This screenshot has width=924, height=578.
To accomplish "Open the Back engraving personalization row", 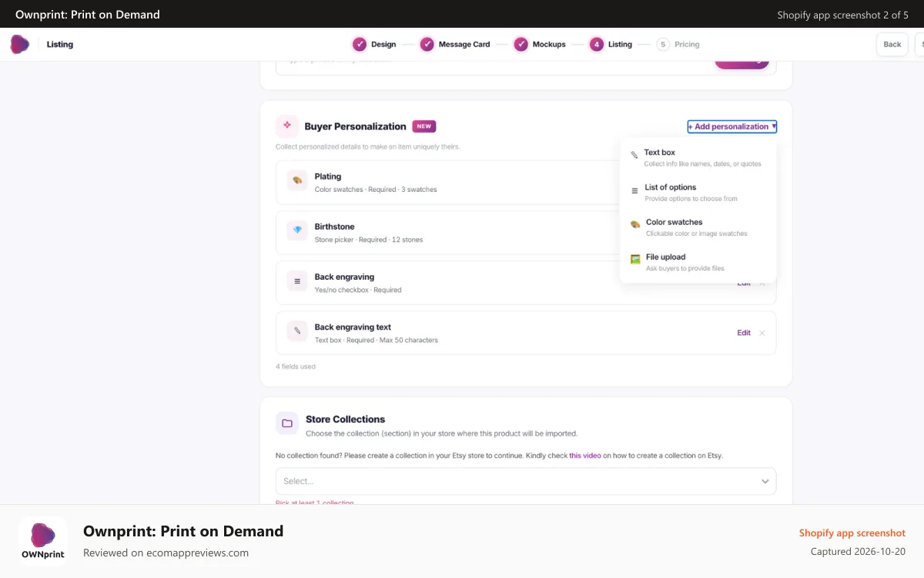I will [x=526, y=283].
